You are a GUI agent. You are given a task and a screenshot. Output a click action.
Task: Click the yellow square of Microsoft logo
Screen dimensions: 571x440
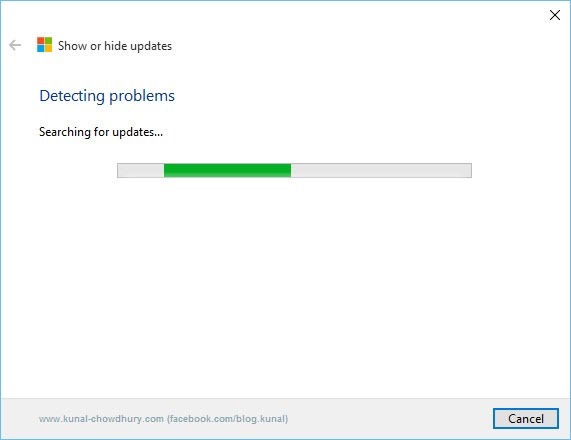(x=48, y=49)
